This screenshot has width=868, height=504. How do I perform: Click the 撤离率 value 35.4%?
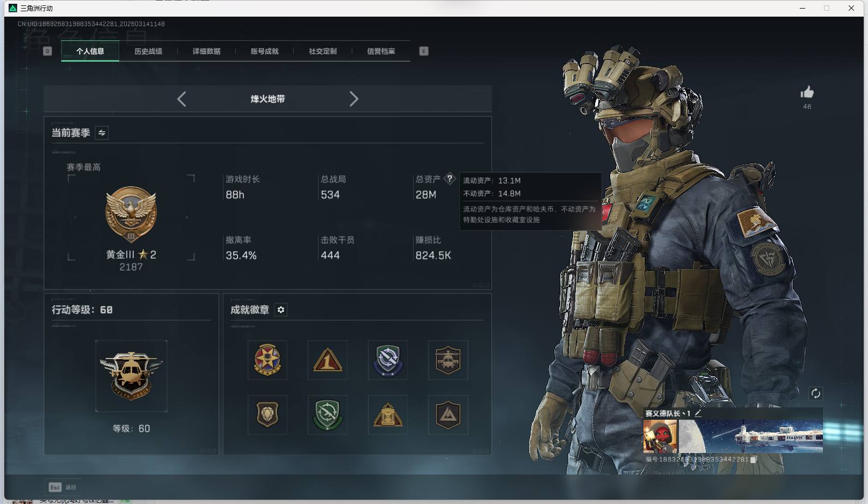(x=241, y=255)
